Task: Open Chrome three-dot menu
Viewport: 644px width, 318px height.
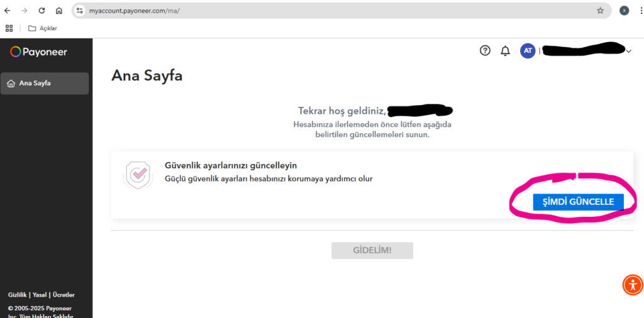Action: click(x=641, y=11)
